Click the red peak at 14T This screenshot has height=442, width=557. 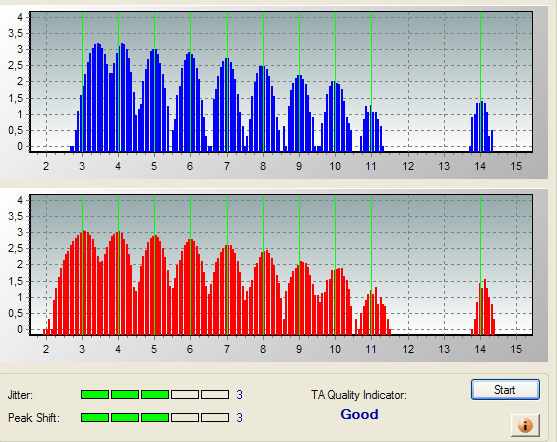pyautogui.click(x=483, y=307)
